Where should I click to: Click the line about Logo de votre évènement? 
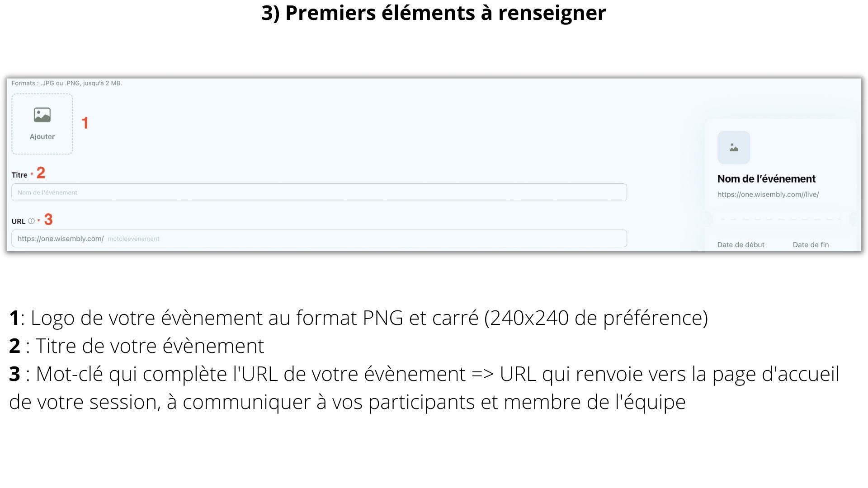[358, 318]
